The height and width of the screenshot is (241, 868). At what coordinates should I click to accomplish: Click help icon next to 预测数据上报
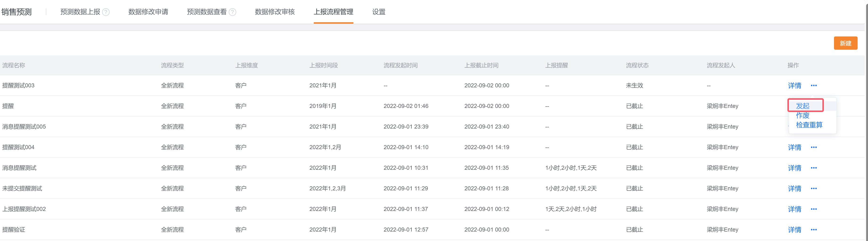[x=106, y=12]
